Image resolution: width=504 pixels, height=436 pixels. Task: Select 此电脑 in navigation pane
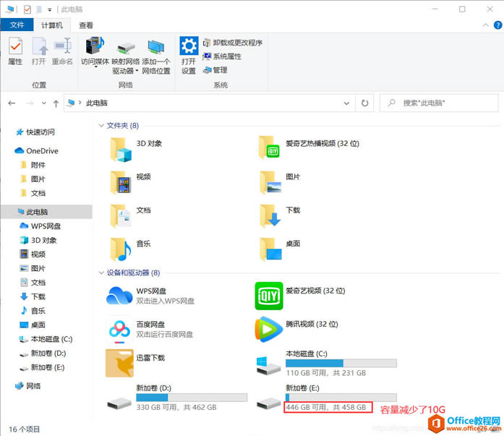pos(46,212)
